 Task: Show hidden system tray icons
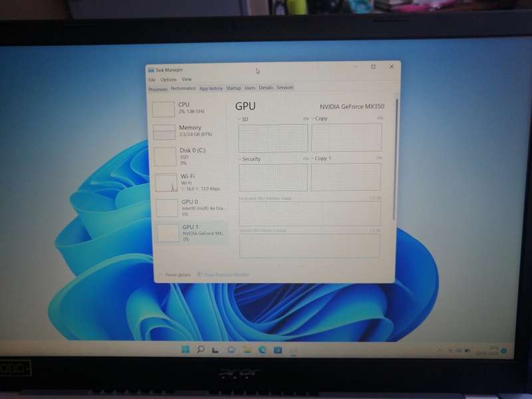[x=440, y=350]
